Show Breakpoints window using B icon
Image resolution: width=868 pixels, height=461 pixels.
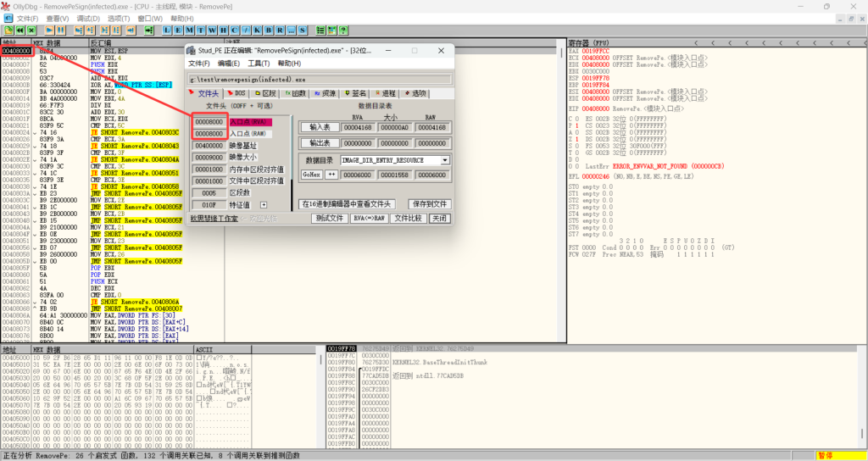point(269,31)
